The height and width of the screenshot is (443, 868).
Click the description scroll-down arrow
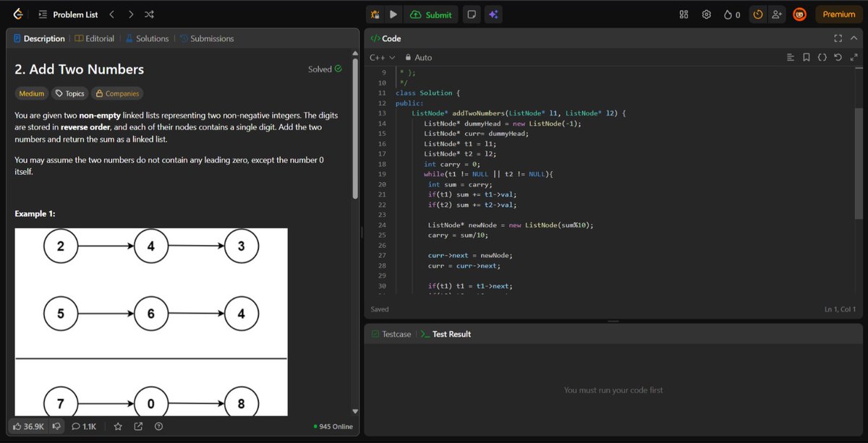coord(354,411)
